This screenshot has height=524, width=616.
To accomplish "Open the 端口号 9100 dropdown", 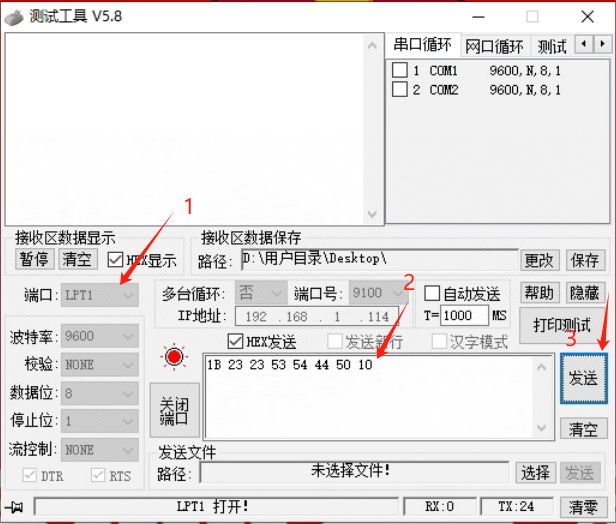I will pos(379,293).
